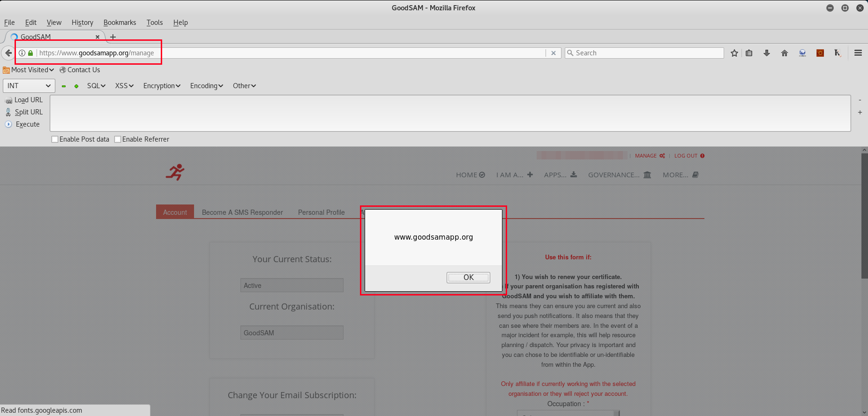This screenshot has height=416, width=868.
Task: Click the Active status field
Action: pos(292,286)
